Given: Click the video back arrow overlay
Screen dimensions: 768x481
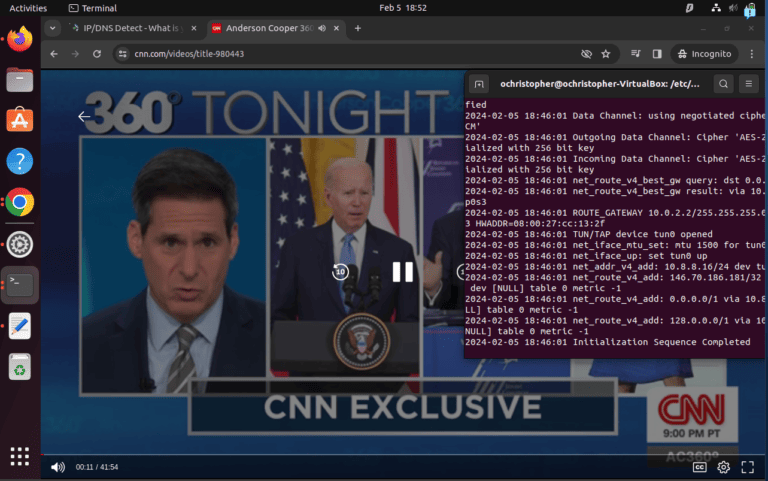Looking at the screenshot, I should pos(84,117).
